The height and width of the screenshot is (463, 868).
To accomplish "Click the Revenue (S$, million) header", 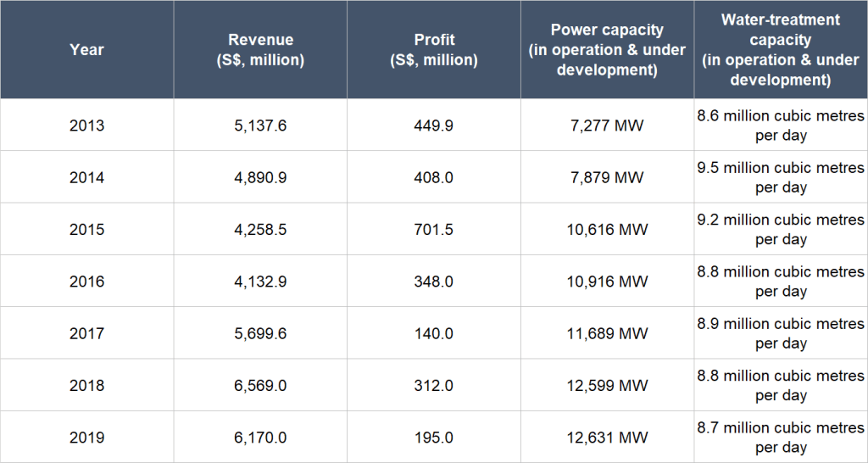I will click(x=260, y=50).
